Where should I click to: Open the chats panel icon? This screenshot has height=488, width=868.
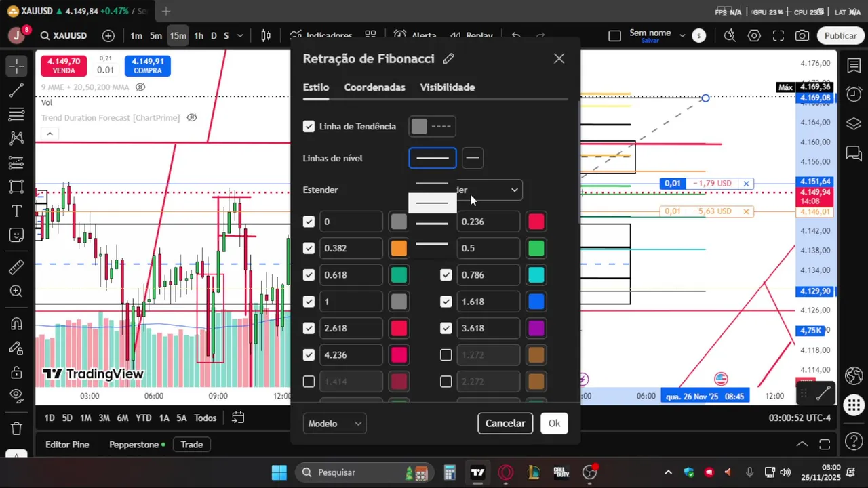[854, 153]
